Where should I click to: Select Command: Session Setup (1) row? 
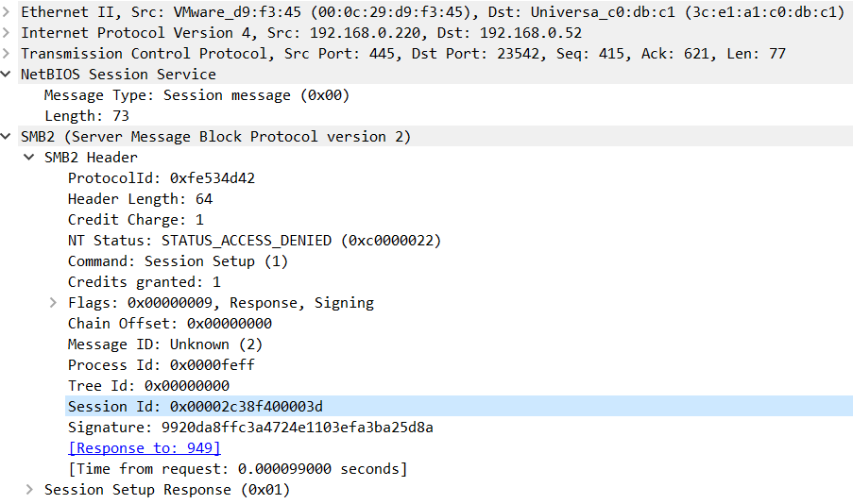[x=178, y=261]
